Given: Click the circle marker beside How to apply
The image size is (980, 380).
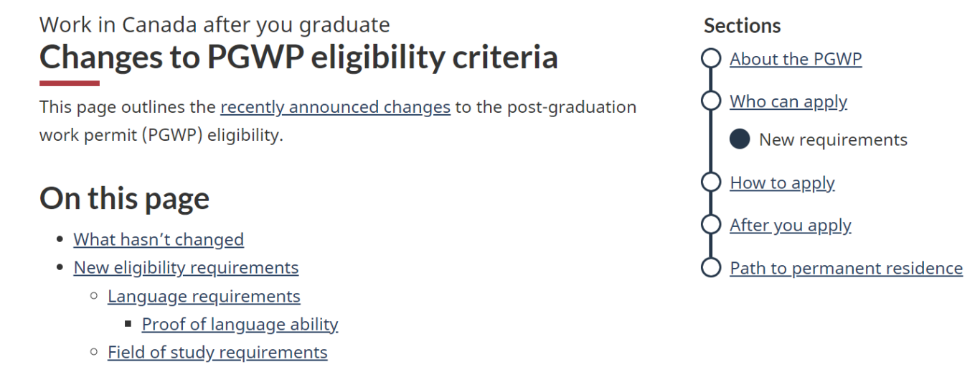Looking at the screenshot, I should [x=710, y=182].
